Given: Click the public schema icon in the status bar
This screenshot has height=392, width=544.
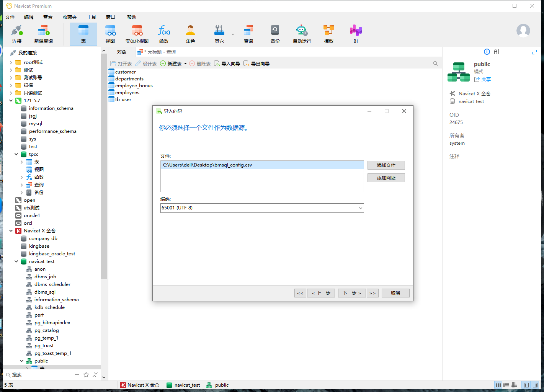Looking at the screenshot, I should pyautogui.click(x=209, y=385).
